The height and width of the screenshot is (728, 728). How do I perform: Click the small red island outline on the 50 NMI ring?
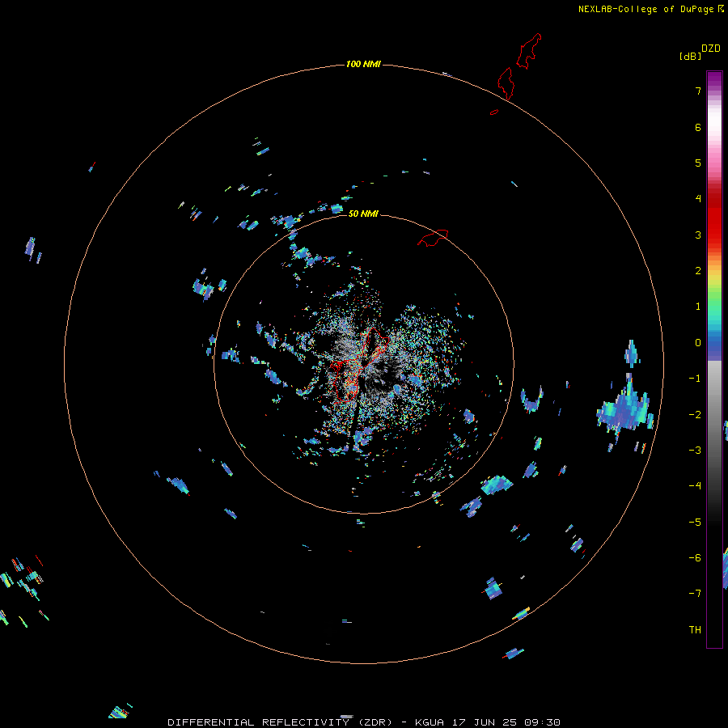click(x=433, y=238)
